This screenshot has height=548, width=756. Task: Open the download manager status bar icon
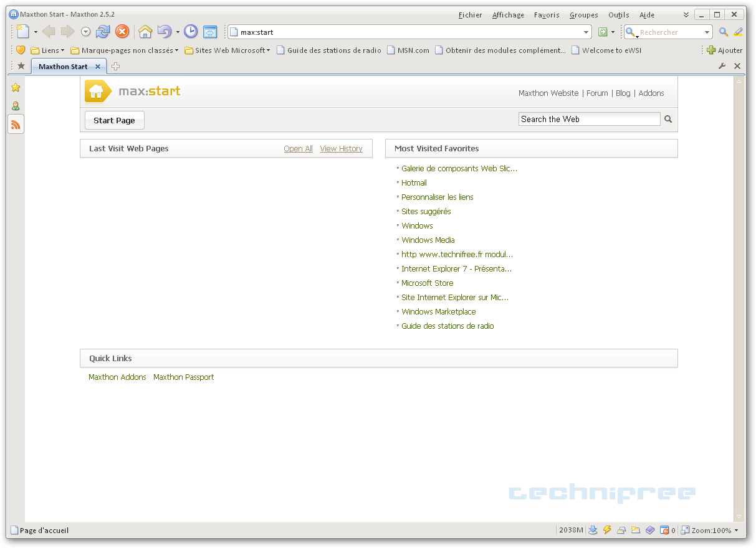(x=593, y=530)
